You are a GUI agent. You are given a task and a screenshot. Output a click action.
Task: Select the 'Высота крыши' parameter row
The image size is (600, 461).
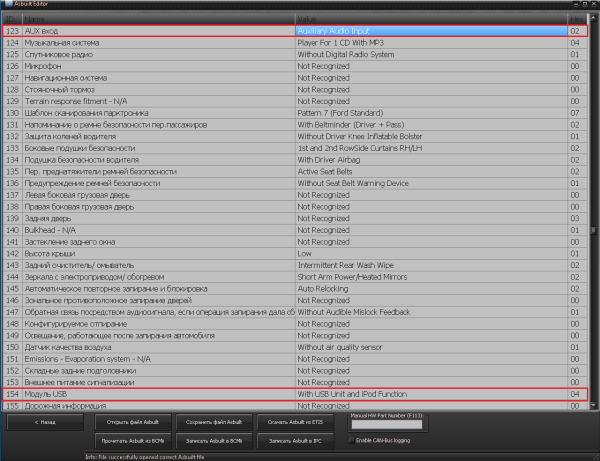pyautogui.click(x=150, y=252)
